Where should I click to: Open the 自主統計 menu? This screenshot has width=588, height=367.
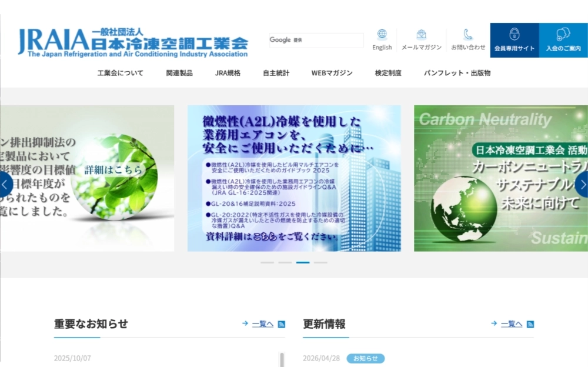click(x=276, y=73)
